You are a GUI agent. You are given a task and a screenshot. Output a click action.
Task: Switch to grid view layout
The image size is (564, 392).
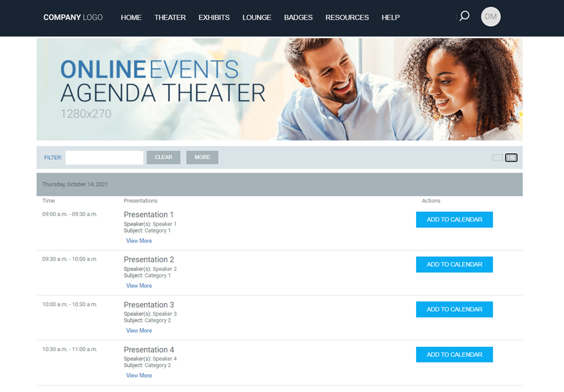click(497, 158)
